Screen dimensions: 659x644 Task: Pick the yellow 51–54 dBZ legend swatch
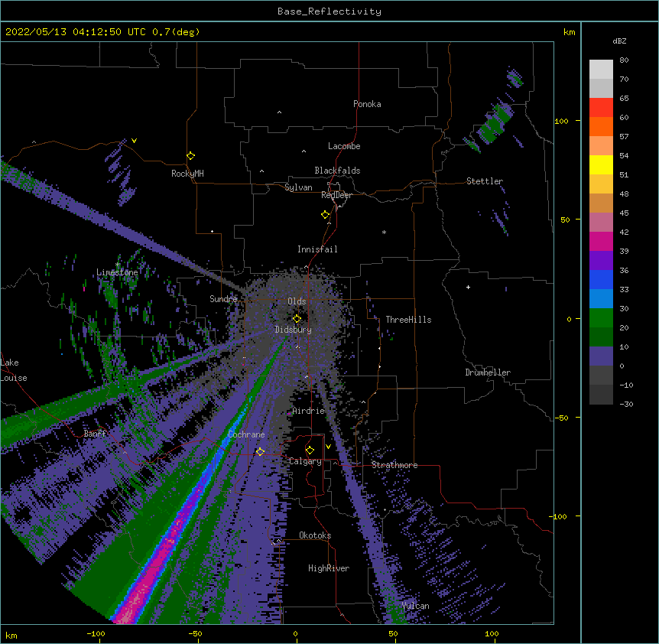(601, 164)
